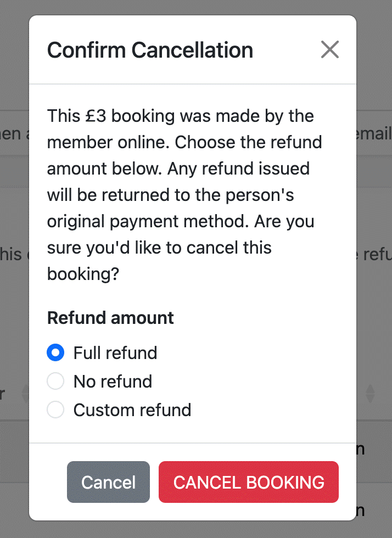Click dimmed sort arrows left of dialog

tap(25, 393)
